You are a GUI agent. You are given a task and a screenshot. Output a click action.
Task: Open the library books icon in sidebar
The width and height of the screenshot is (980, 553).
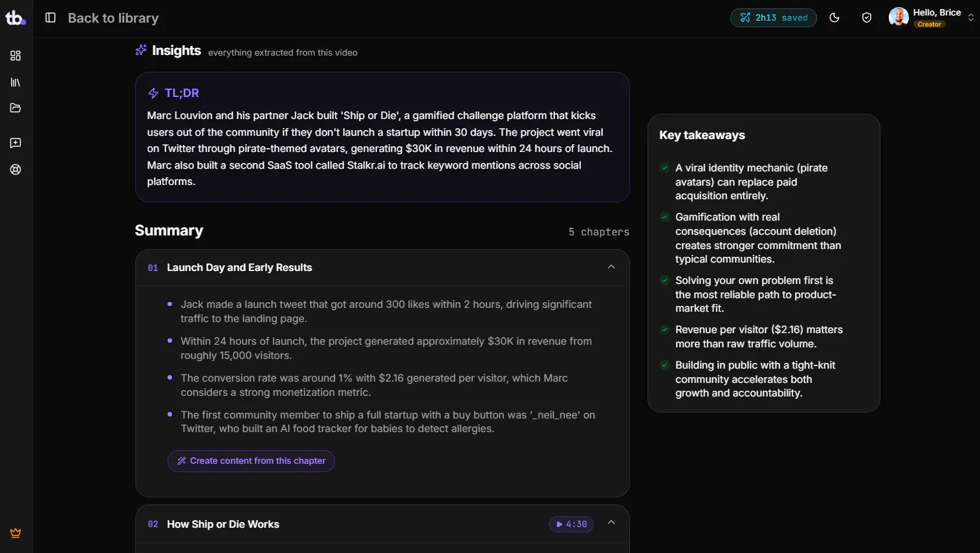click(16, 82)
